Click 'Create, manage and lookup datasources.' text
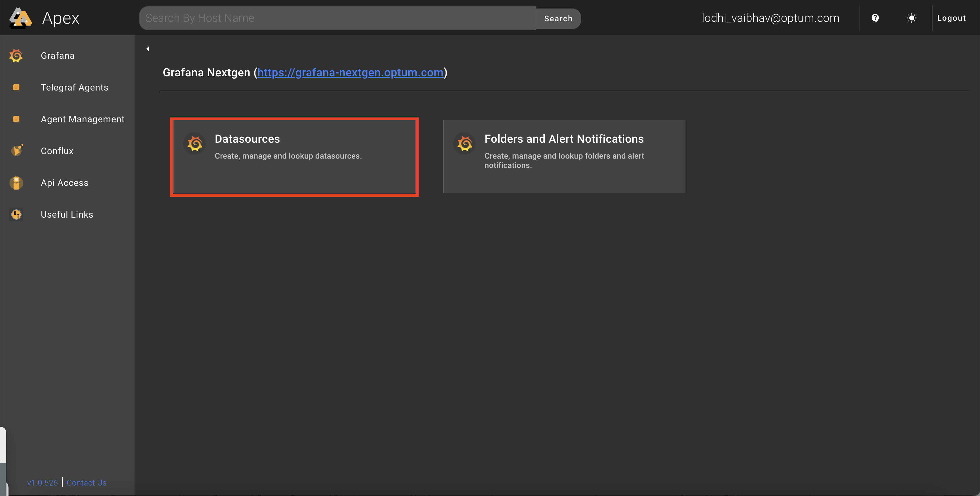This screenshot has width=980, height=496. point(288,156)
